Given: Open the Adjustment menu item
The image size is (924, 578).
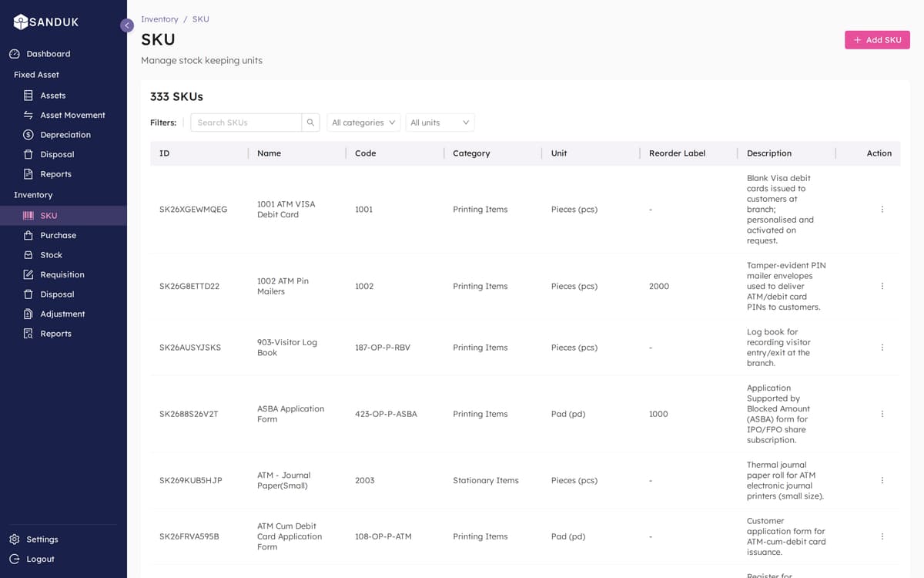Looking at the screenshot, I should [x=63, y=314].
